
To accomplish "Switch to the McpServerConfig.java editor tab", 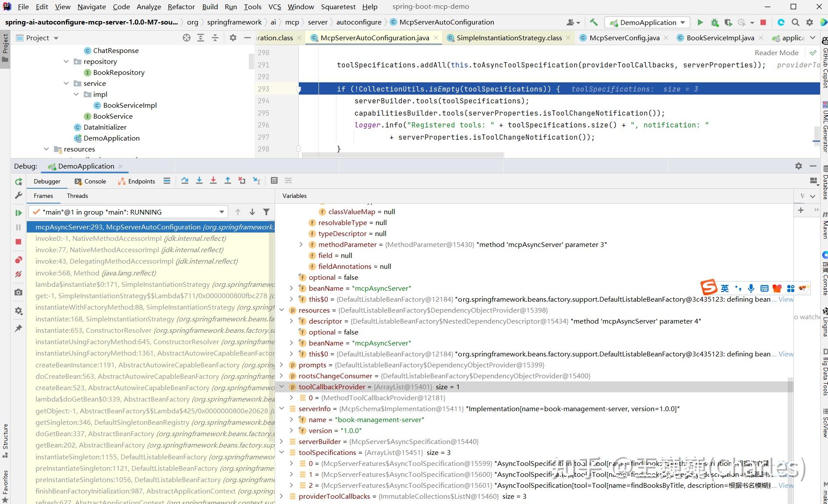I will click(x=624, y=38).
